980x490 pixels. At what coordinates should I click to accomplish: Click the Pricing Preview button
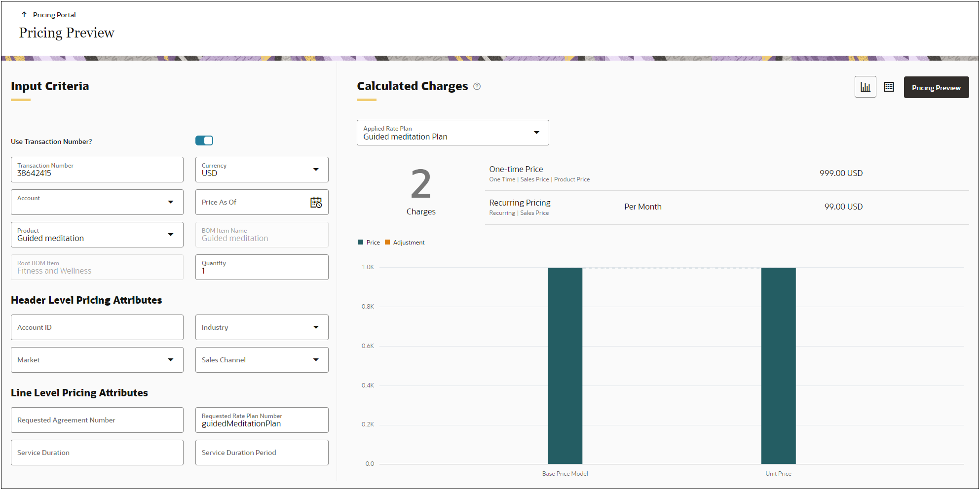click(x=936, y=87)
